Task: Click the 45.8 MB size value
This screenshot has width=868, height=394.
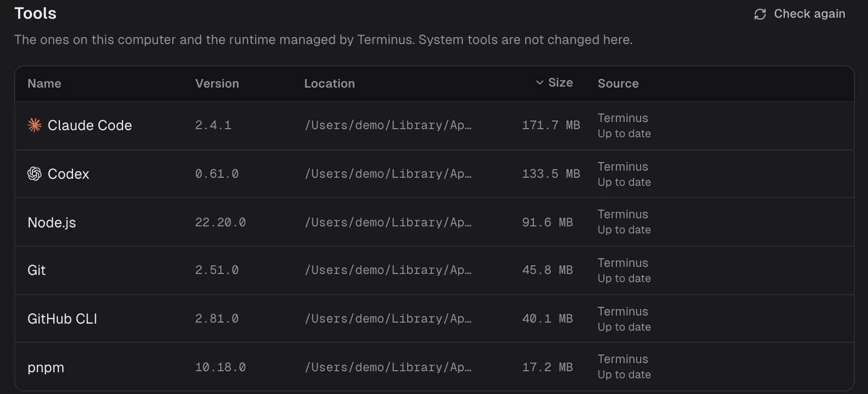Action: 547,270
